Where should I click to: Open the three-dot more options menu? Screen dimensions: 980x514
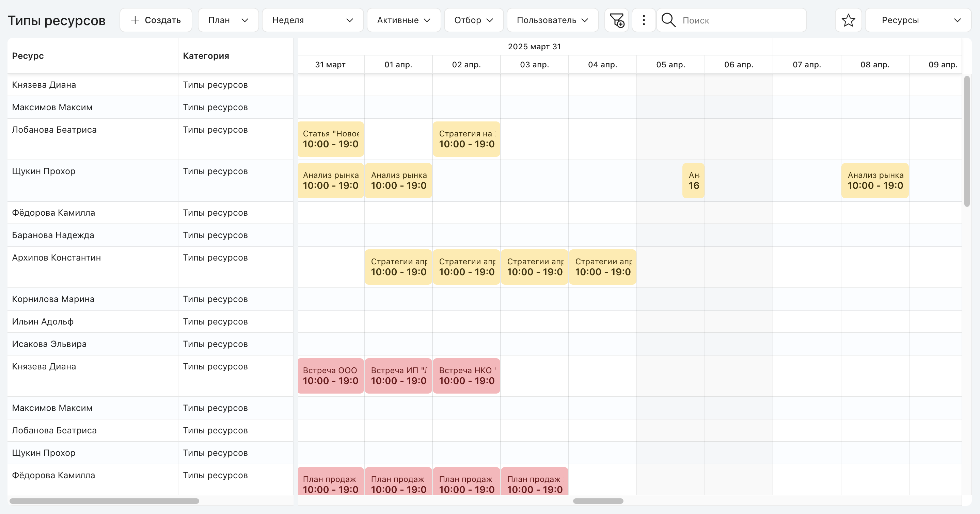click(x=643, y=20)
